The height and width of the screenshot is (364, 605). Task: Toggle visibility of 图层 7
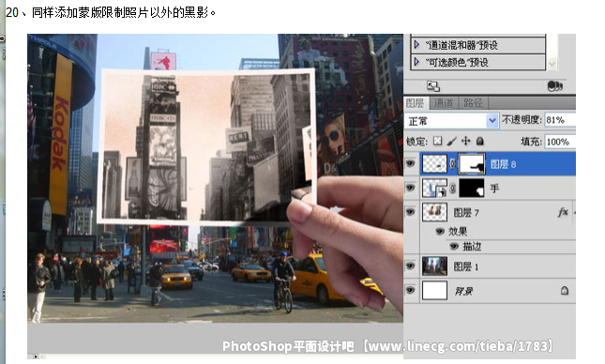[x=411, y=212]
